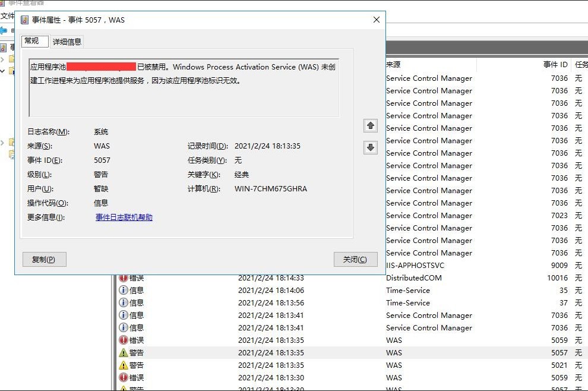Click the back arrow in the toolbar
Screen dimensions: 588x391
pyautogui.click(x=4, y=30)
